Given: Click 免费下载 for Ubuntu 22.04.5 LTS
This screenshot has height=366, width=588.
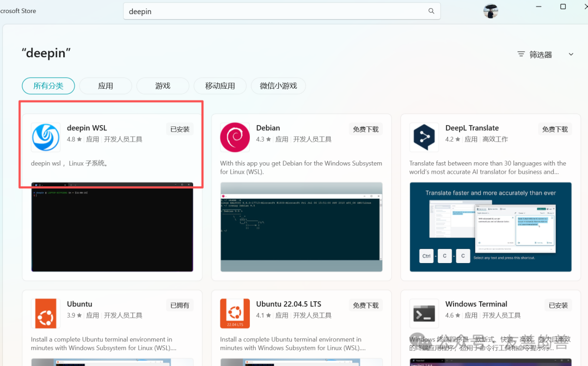Looking at the screenshot, I should click(366, 305).
